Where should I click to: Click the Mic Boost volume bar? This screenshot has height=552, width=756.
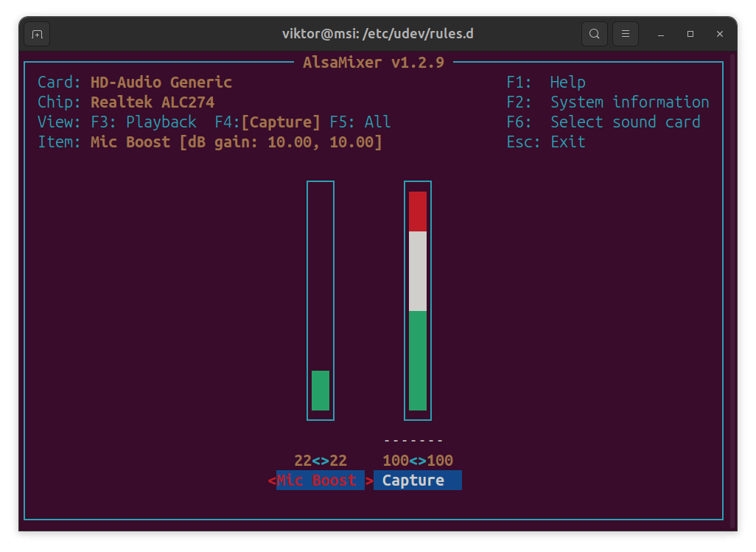(x=321, y=301)
